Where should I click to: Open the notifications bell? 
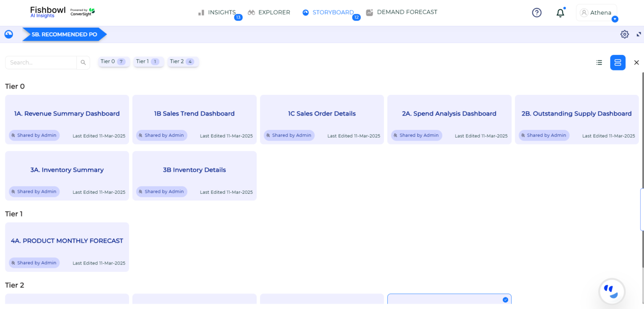pos(560,13)
